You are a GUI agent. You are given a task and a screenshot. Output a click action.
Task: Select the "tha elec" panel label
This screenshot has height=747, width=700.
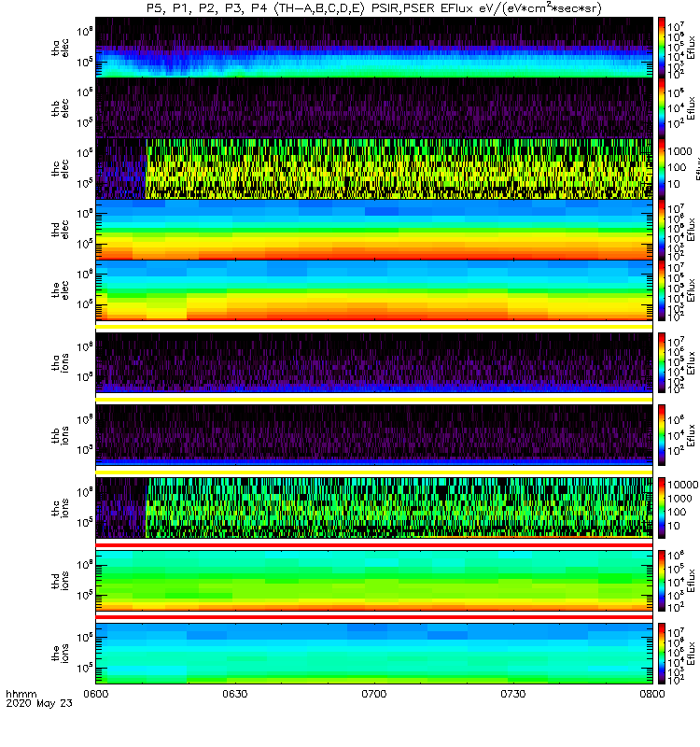tap(60, 48)
